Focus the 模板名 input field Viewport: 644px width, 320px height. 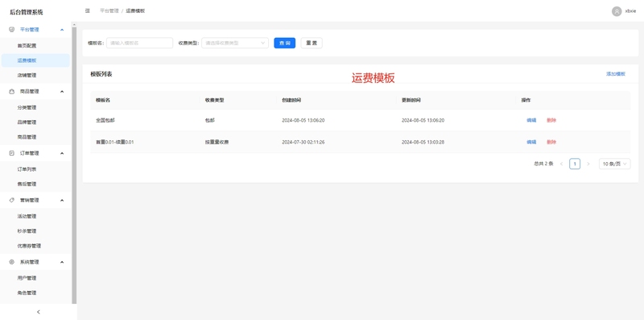pyautogui.click(x=139, y=43)
